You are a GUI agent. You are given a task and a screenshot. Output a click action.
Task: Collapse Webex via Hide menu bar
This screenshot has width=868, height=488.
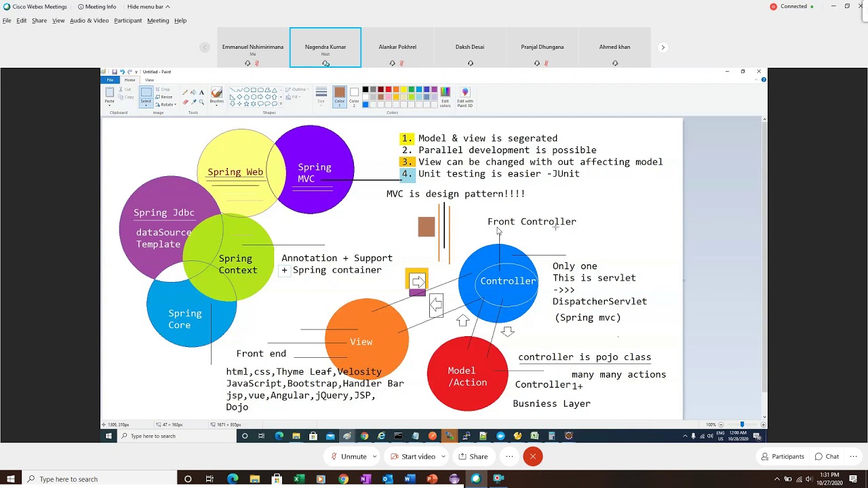pyautogui.click(x=149, y=7)
